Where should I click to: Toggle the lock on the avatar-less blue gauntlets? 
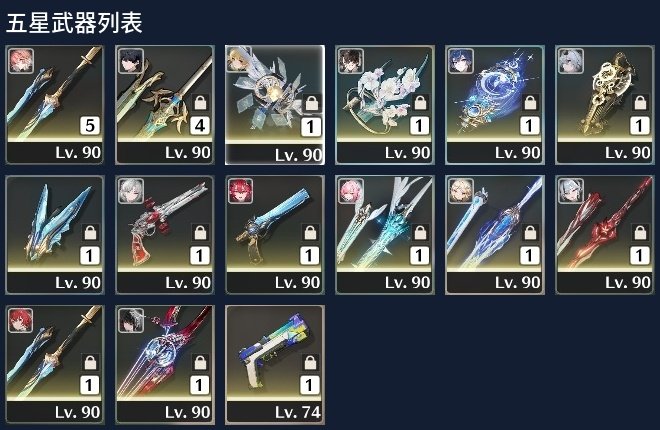coord(90,232)
